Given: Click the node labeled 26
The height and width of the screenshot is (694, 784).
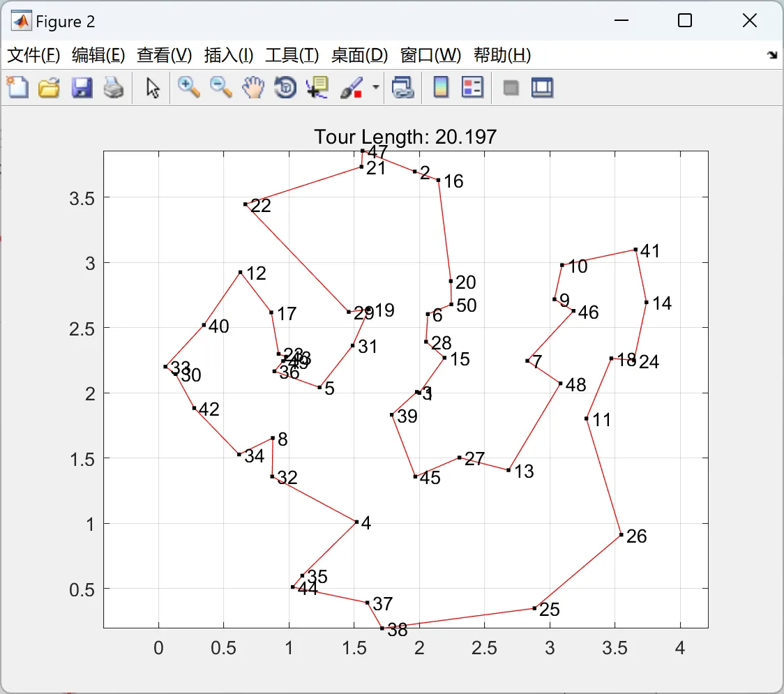Looking at the screenshot, I should pos(621,535).
